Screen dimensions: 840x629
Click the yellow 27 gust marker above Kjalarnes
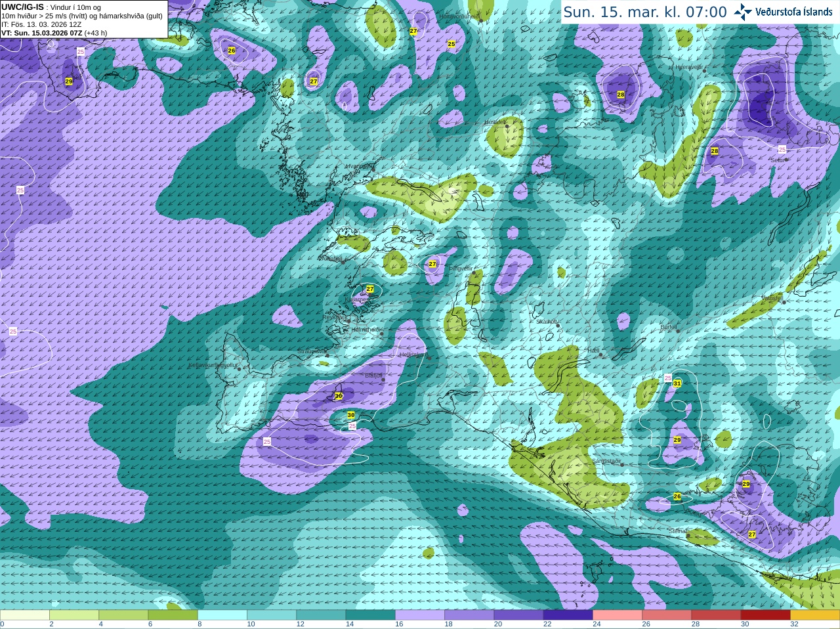370,289
